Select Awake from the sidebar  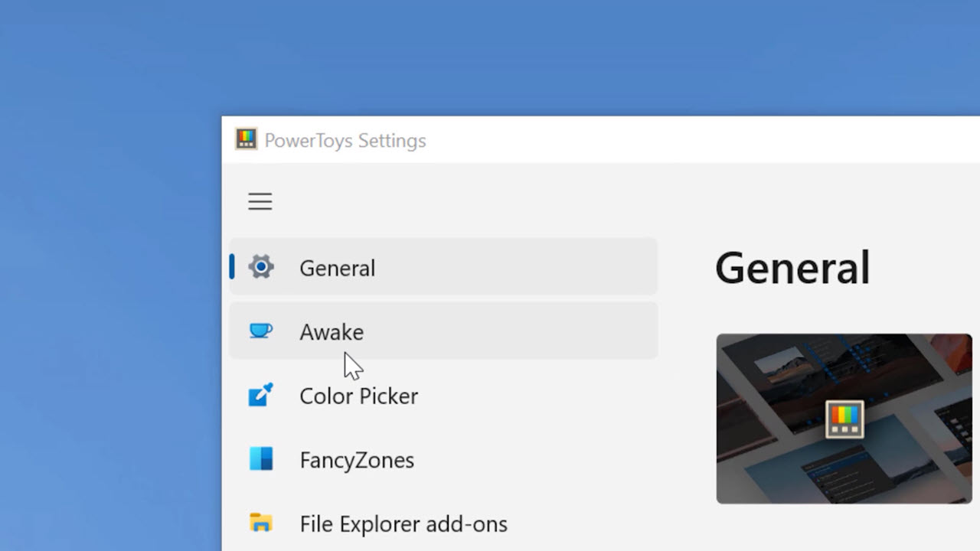pyautogui.click(x=332, y=331)
